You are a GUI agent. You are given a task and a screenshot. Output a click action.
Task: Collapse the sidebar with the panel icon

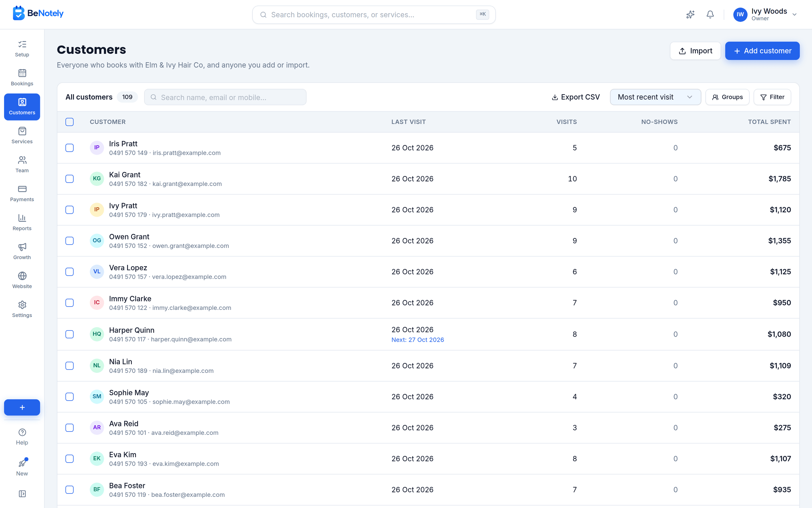[x=22, y=494]
